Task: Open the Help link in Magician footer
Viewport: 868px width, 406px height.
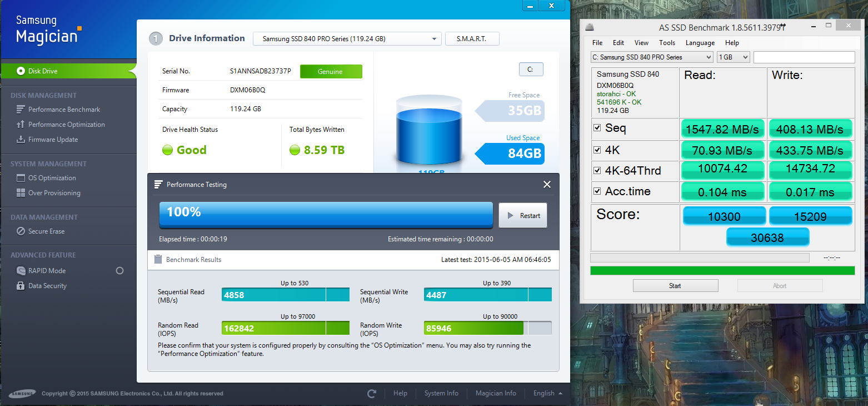Action: [x=400, y=393]
